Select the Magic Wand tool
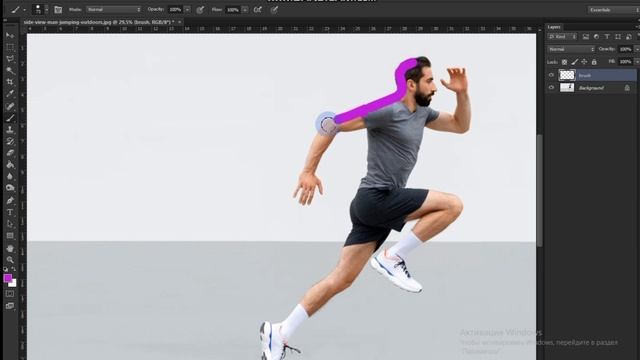The image size is (640, 360). (x=10, y=71)
